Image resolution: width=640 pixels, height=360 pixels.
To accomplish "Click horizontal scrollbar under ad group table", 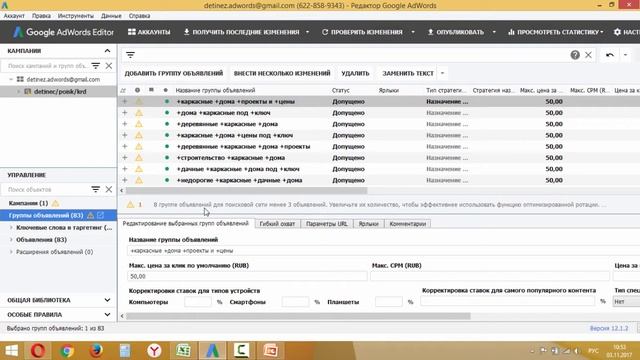I will coord(247,191).
